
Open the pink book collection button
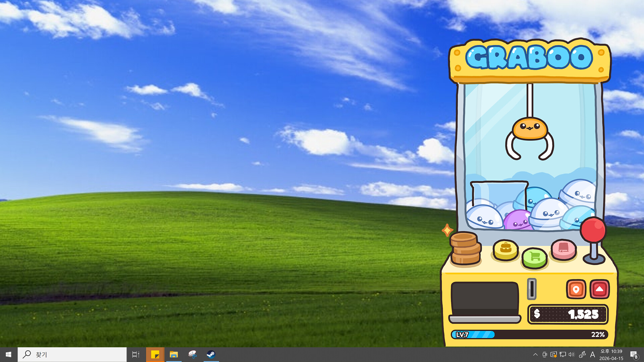563,249
